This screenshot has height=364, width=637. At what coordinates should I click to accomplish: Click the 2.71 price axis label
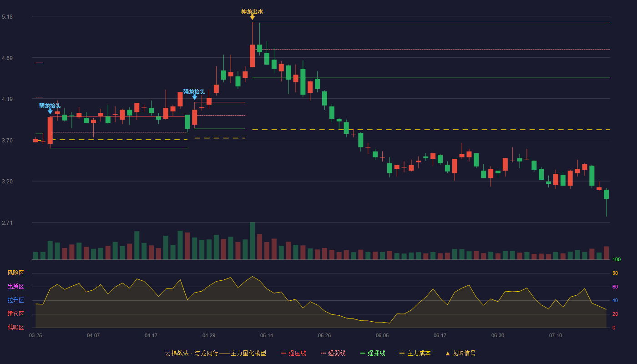click(7, 223)
